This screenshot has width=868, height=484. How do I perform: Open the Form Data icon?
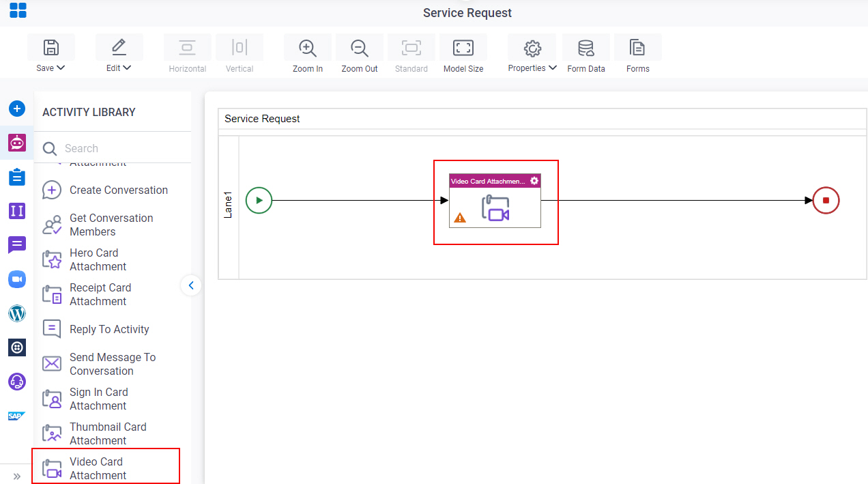pyautogui.click(x=585, y=48)
